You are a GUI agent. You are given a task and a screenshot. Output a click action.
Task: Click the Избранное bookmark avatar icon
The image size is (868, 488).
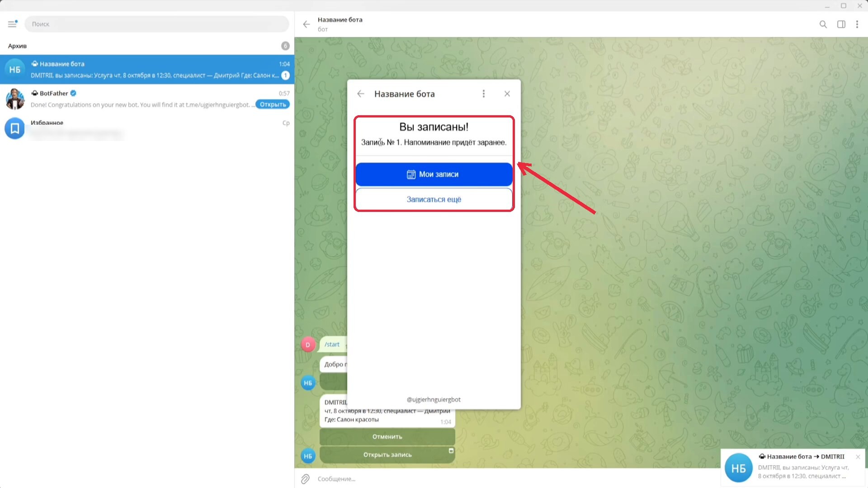click(x=15, y=128)
